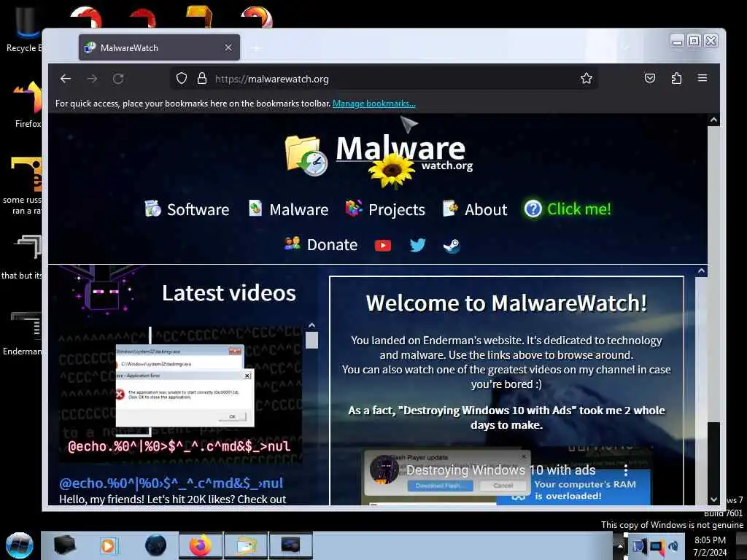Click the YouTube icon on the site nav

382,245
